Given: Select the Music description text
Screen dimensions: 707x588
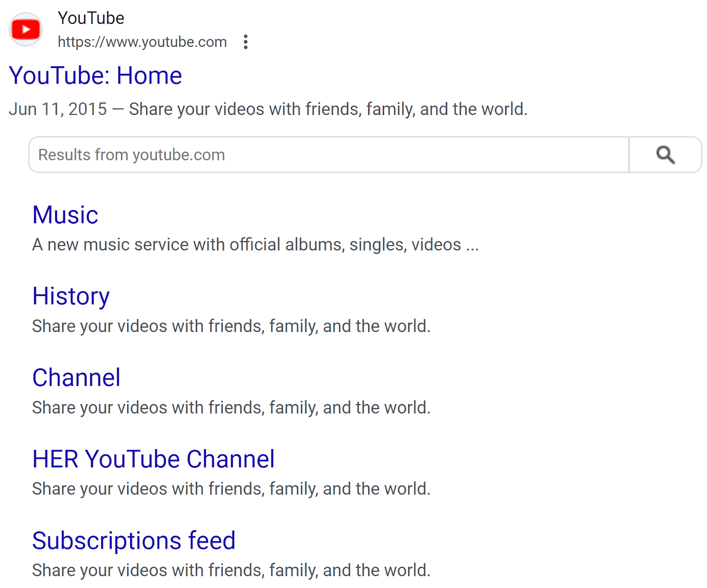Looking at the screenshot, I should click(255, 244).
